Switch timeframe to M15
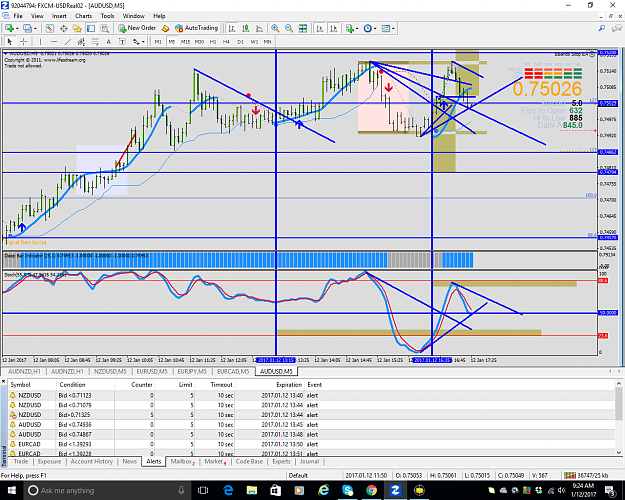 pyautogui.click(x=185, y=41)
